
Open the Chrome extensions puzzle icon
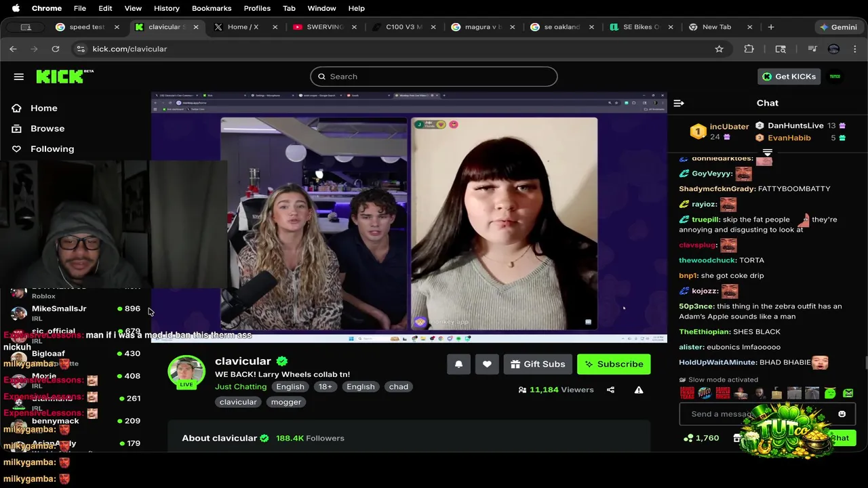[x=749, y=49]
